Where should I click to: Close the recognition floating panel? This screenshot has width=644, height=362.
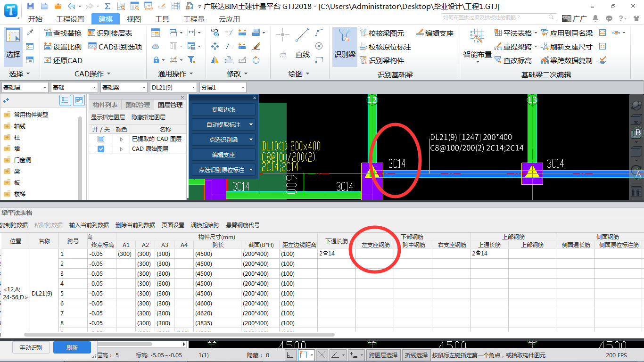tap(255, 98)
